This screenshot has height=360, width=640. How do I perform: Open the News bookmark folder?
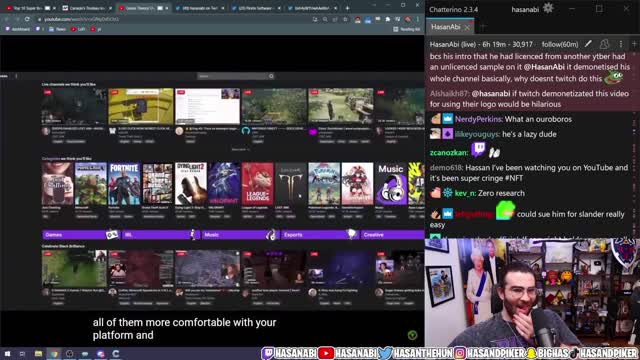point(58,29)
